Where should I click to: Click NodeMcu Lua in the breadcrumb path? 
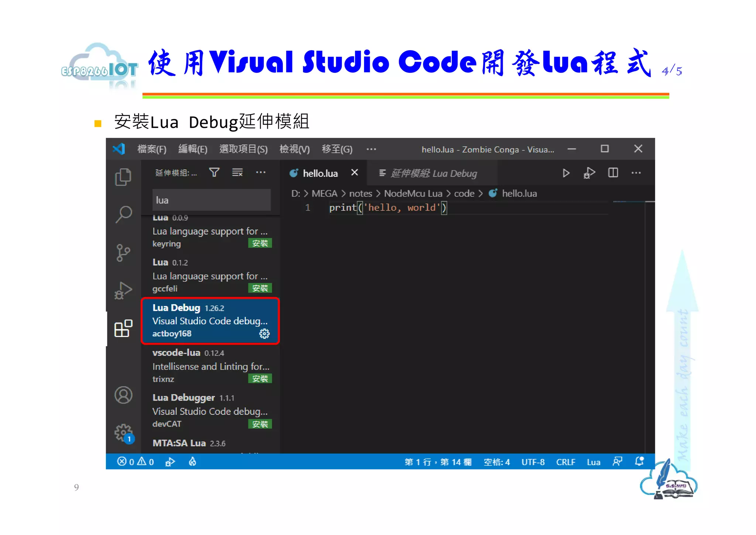pyautogui.click(x=413, y=194)
